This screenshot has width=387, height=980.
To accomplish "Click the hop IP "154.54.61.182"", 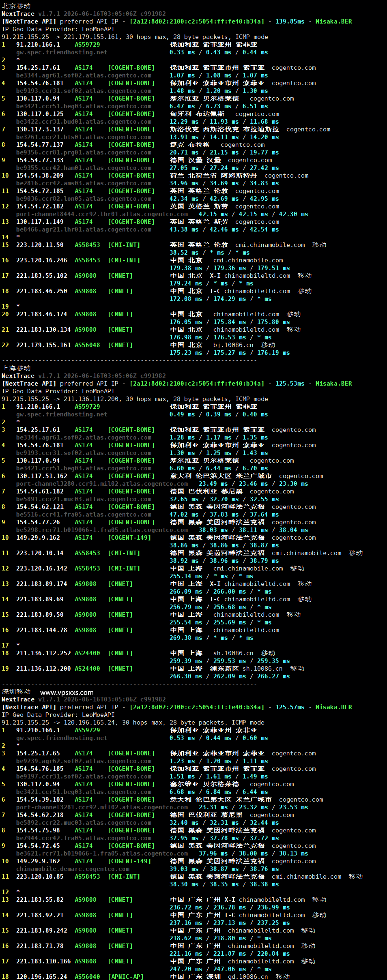I will [40, 491].
